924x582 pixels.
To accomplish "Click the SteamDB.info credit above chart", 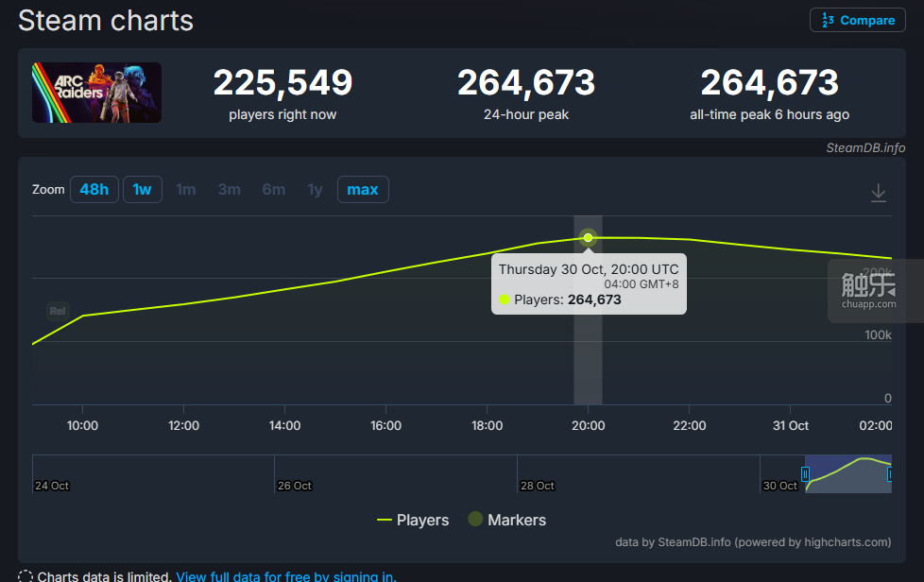I will 864,147.
